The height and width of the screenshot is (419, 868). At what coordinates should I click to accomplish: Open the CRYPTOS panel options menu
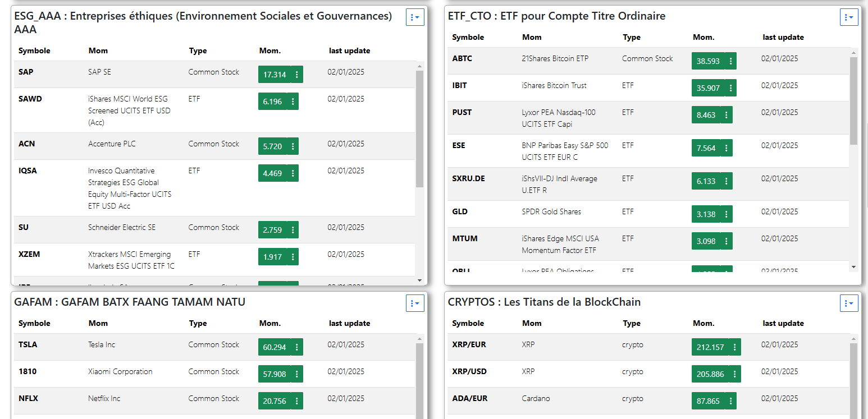[x=849, y=303]
